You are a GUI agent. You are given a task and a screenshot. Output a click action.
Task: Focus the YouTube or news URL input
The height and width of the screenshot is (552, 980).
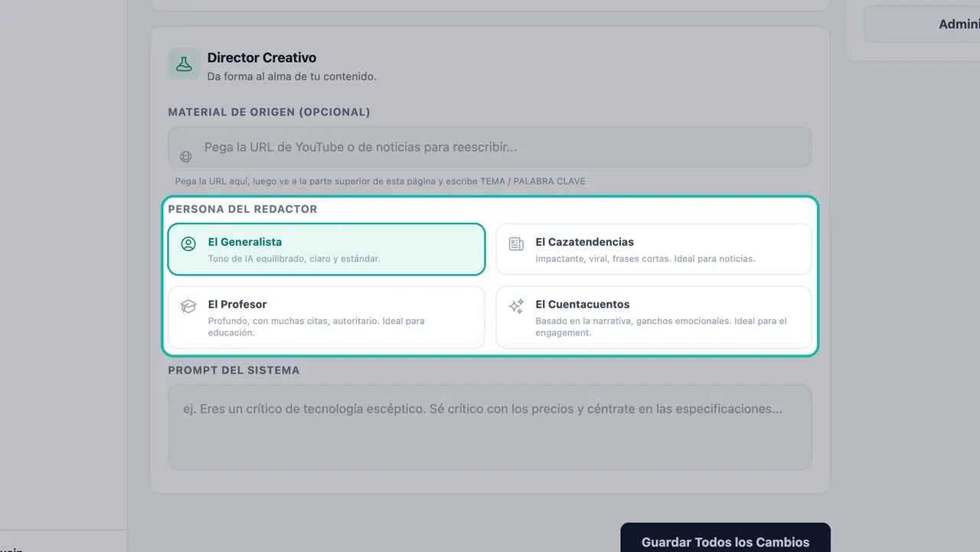pyautogui.click(x=490, y=147)
